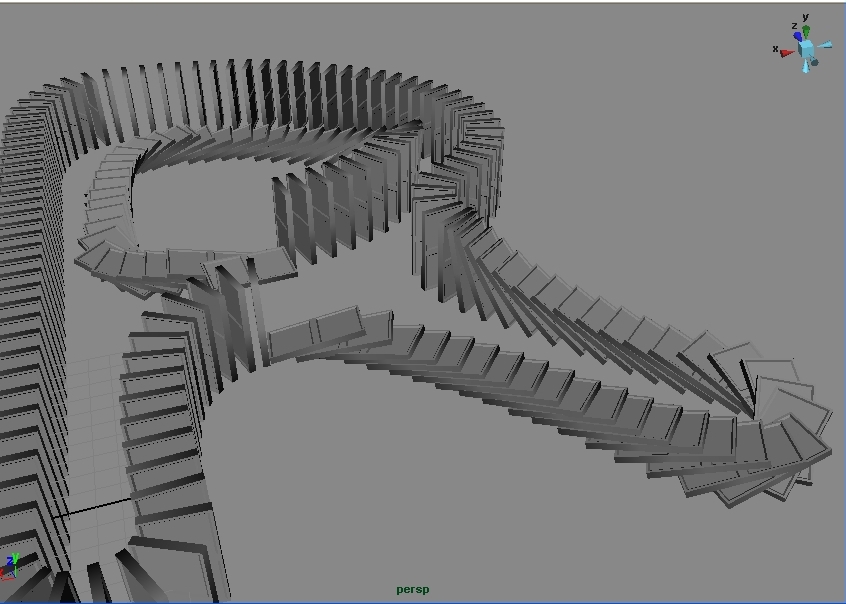Click the blue Z-axis cone on view compass

pos(799,37)
